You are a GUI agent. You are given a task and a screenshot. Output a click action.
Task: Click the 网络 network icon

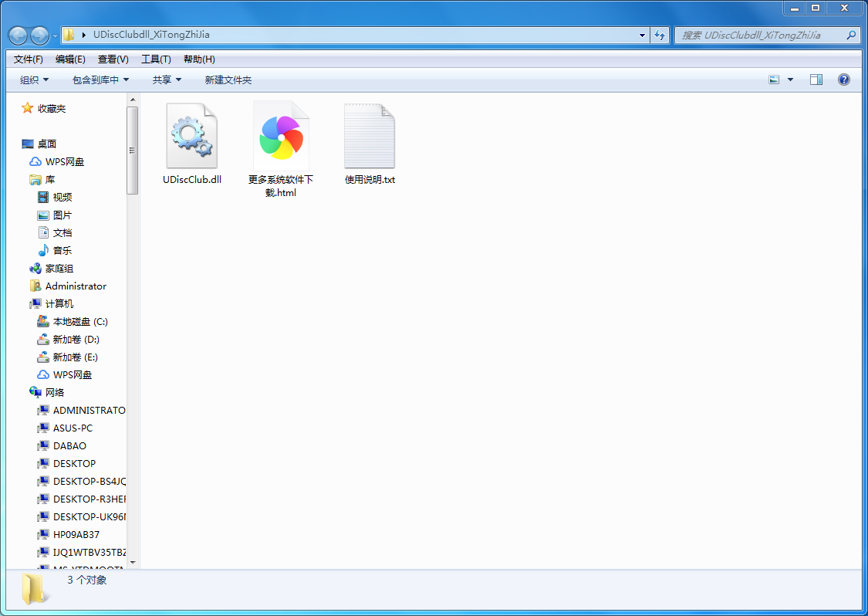(x=35, y=392)
